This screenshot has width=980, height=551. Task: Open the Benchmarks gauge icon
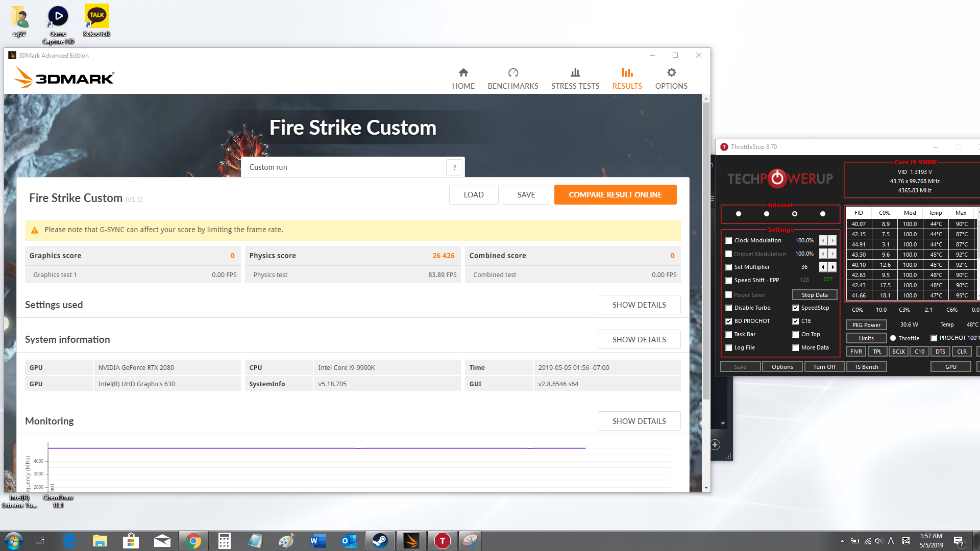(513, 73)
